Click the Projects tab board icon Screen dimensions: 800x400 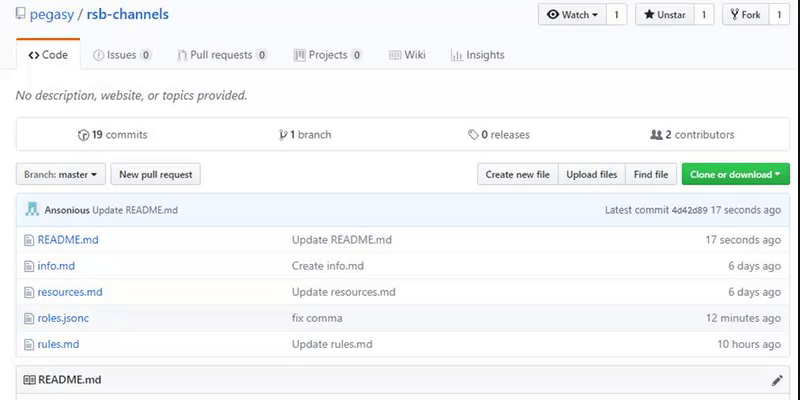(x=299, y=55)
